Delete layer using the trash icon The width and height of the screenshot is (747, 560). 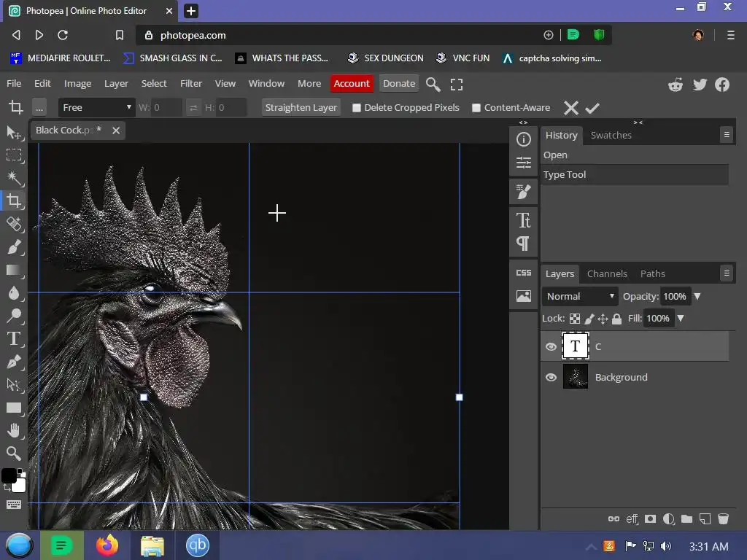pyautogui.click(x=723, y=519)
